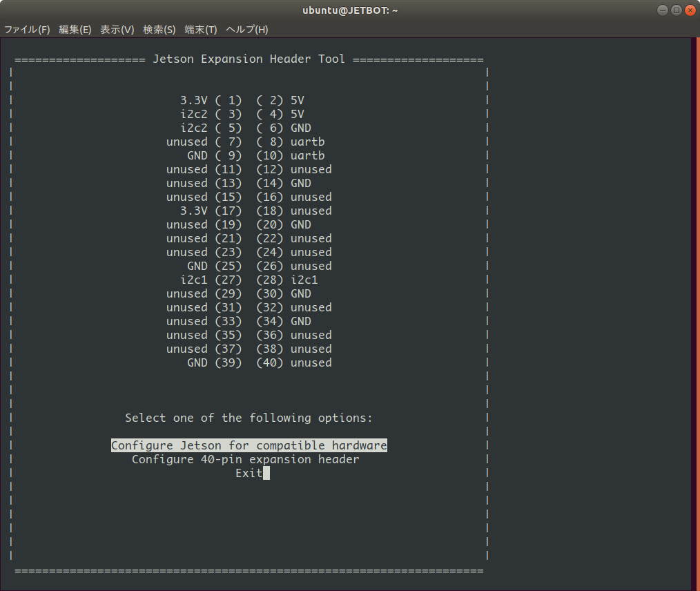Click the GND label at pin 39

pyautogui.click(x=197, y=363)
